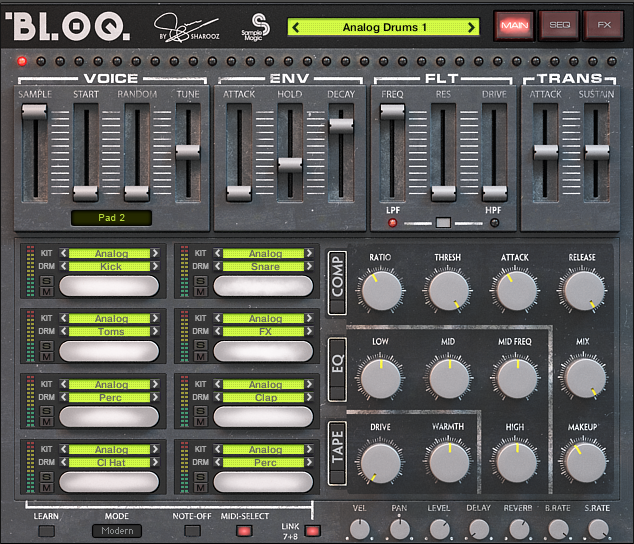Open the Modern mode selector
Viewport: 634px width, 544px height.
click(117, 531)
